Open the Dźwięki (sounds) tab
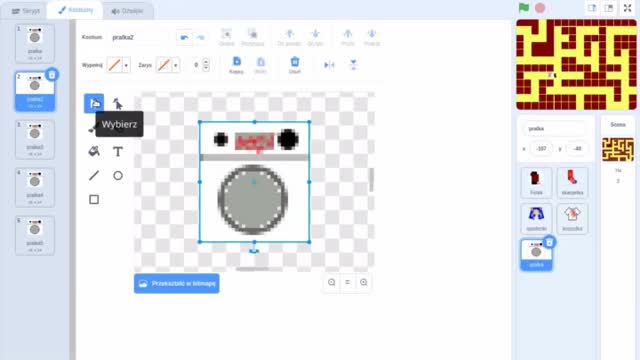 pos(127,11)
